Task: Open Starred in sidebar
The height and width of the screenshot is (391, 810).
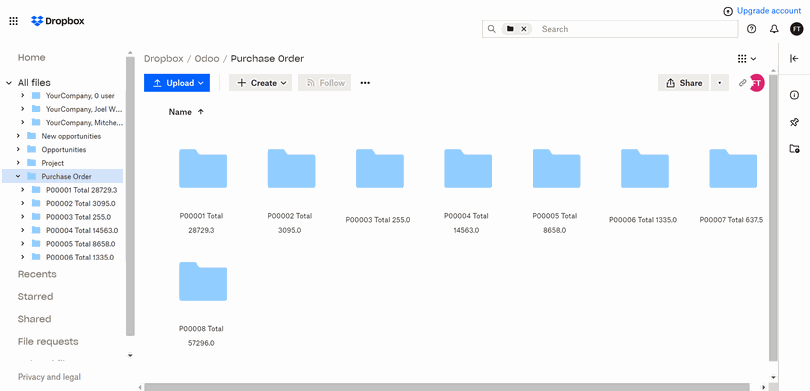Action: click(36, 296)
